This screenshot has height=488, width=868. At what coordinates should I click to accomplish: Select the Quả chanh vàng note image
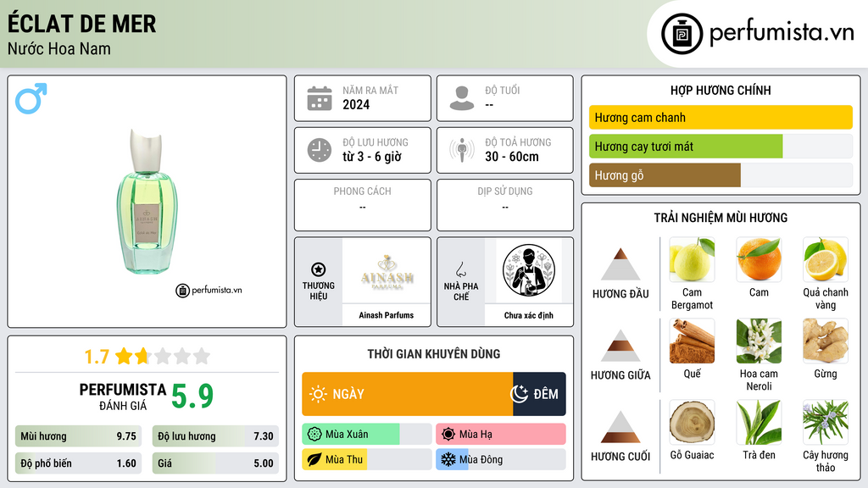826,260
